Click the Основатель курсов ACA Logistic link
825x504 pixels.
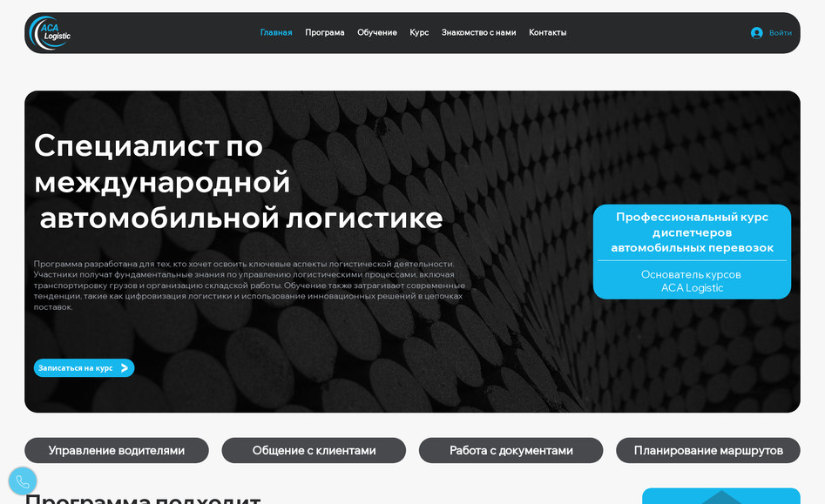click(692, 280)
